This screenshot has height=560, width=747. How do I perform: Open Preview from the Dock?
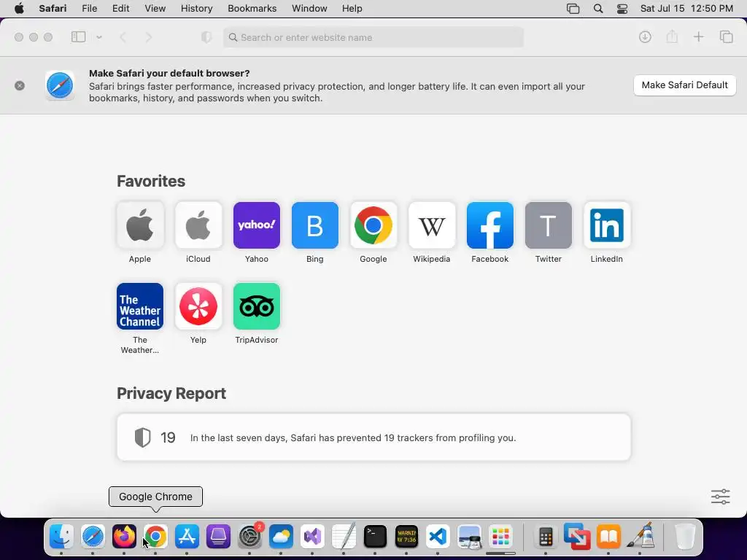[470, 537]
